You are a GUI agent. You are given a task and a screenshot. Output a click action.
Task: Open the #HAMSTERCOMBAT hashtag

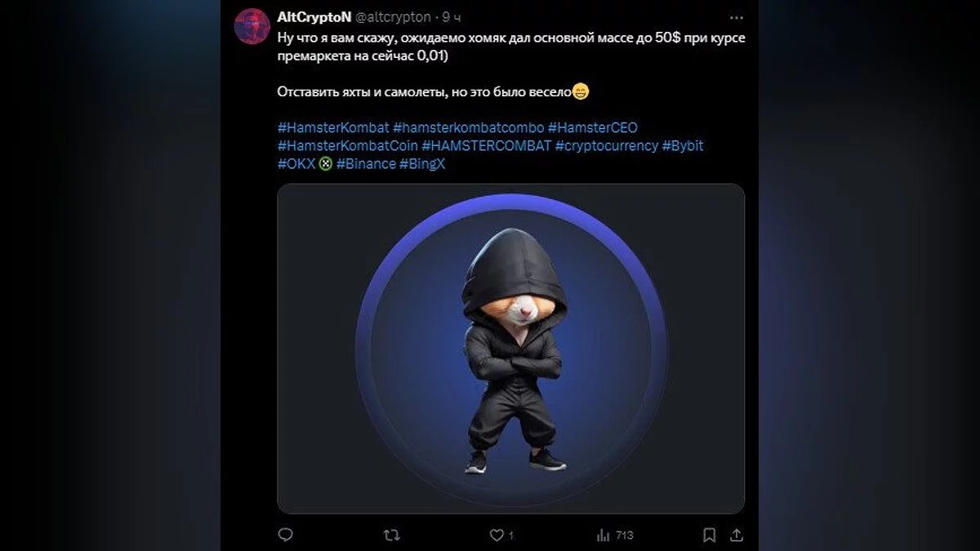point(486,146)
